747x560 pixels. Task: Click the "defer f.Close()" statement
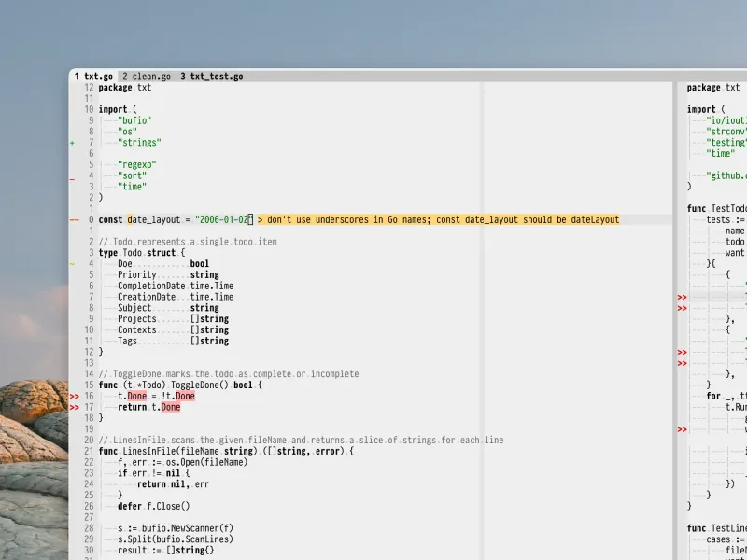(153, 507)
